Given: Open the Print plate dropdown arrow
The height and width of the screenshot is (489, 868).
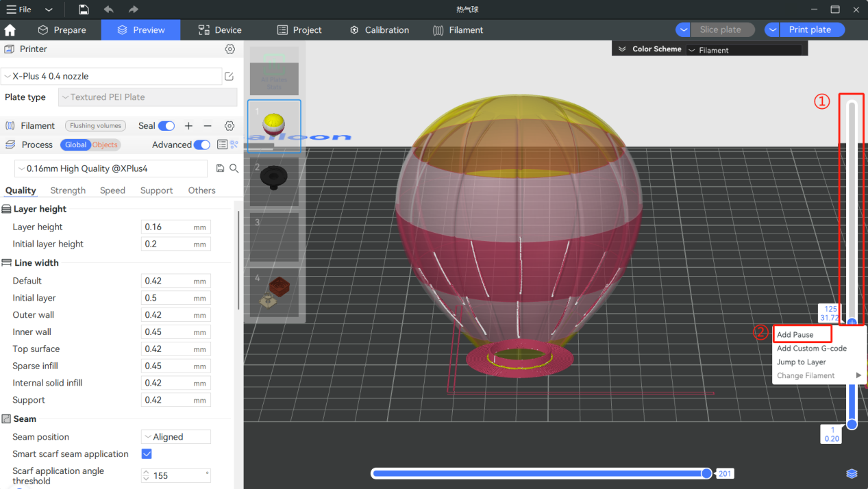Looking at the screenshot, I should pyautogui.click(x=772, y=30).
